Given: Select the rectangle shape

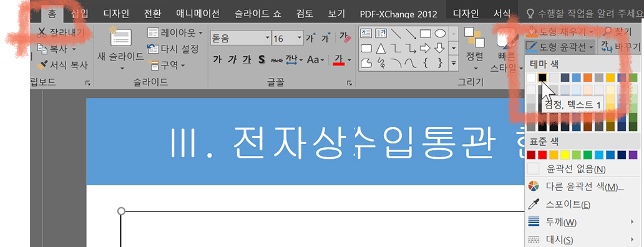Looking at the screenshot, I should click(425, 33).
